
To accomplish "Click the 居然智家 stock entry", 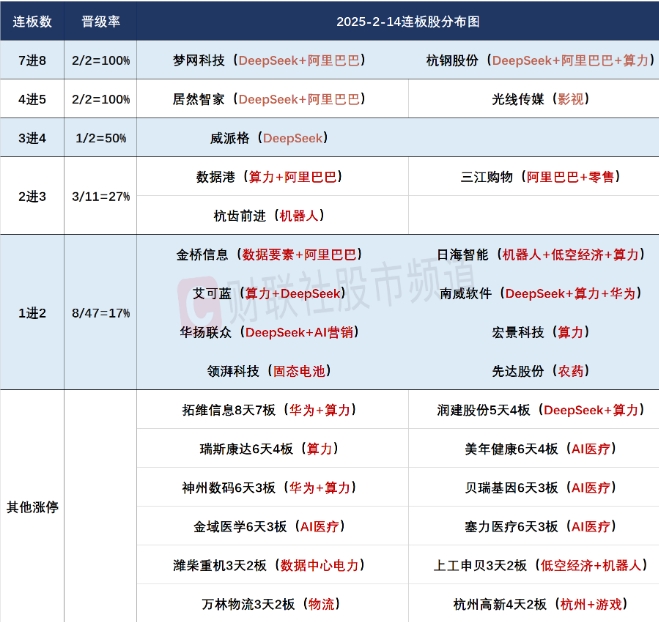I will 269,99.
